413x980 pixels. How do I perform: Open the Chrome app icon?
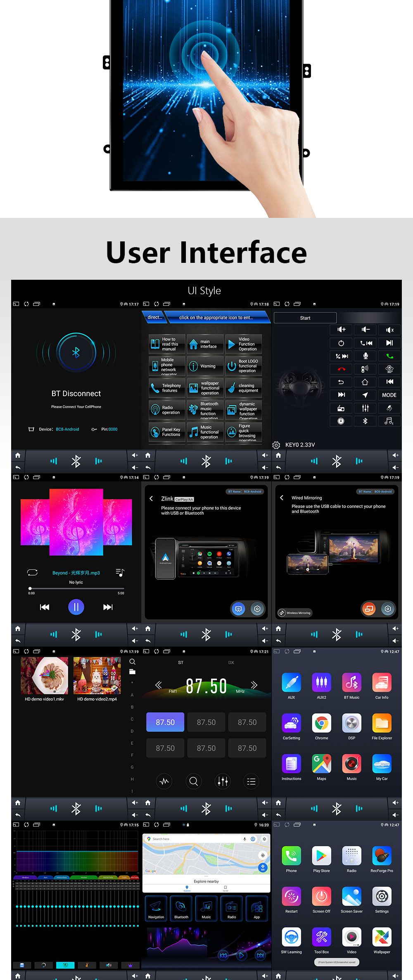tap(321, 723)
